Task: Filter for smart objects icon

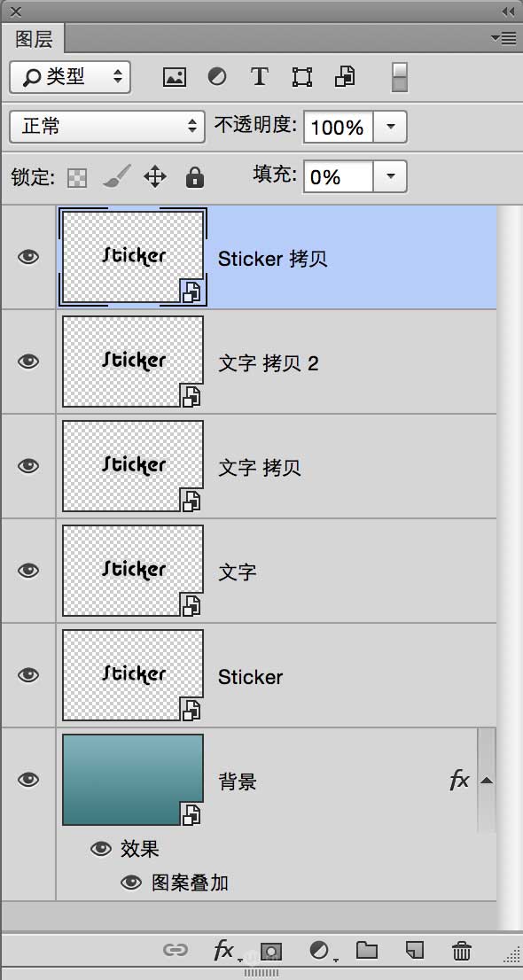Action: click(x=346, y=77)
